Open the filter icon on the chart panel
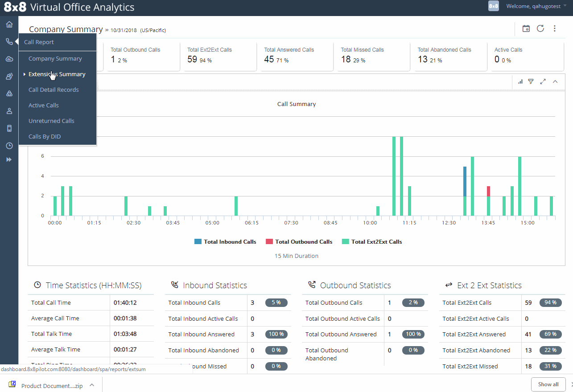Viewport: 573px width, 392px height. [531, 82]
